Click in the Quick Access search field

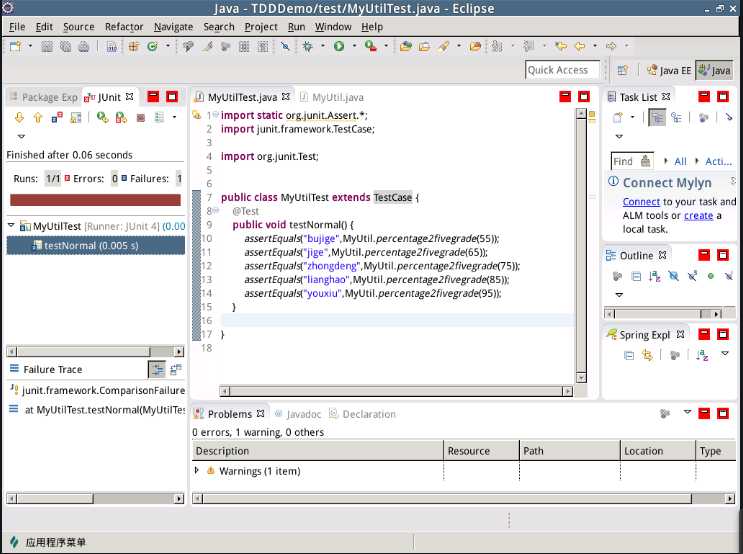click(562, 70)
